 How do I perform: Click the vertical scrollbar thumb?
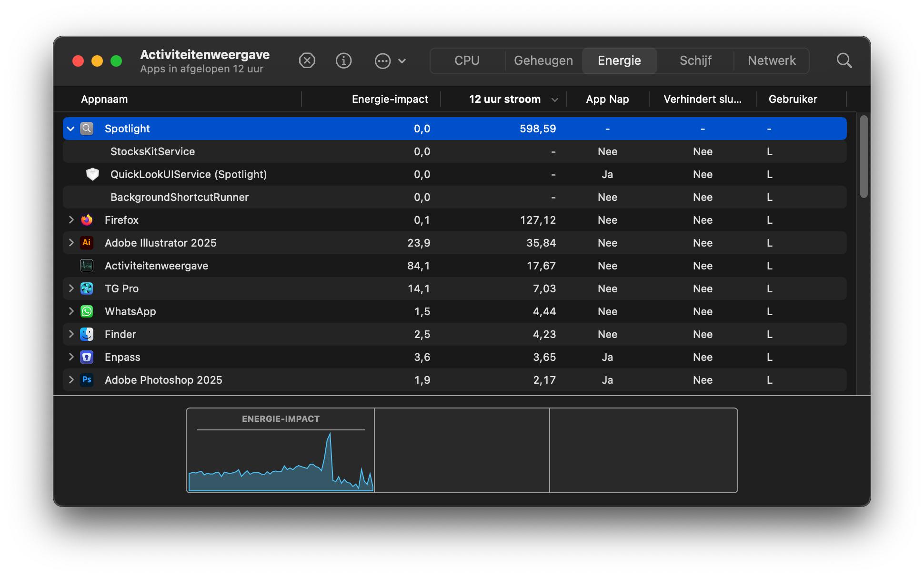click(x=864, y=157)
